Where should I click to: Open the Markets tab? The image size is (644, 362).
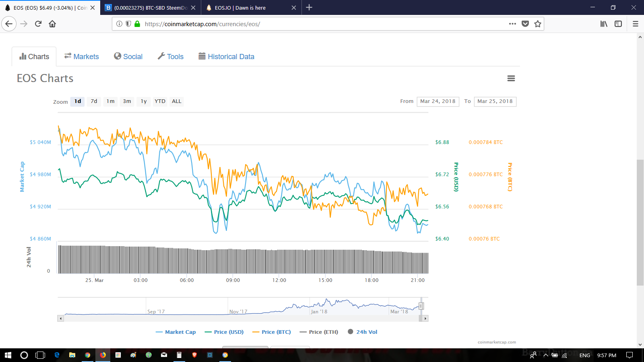point(82,57)
